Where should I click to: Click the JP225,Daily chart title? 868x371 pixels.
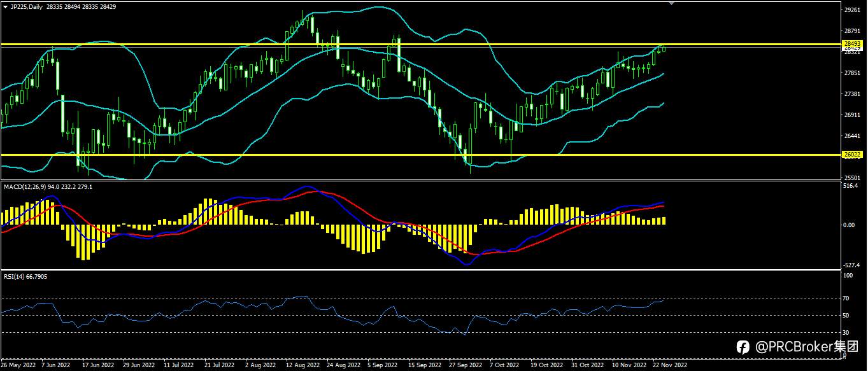[x=26, y=6]
